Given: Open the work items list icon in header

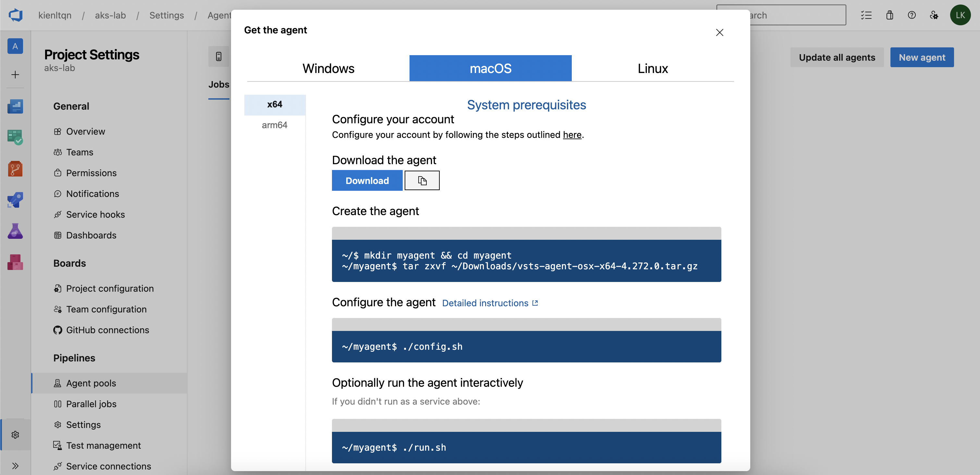Looking at the screenshot, I should pyautogui.click(x=866, y=15).
